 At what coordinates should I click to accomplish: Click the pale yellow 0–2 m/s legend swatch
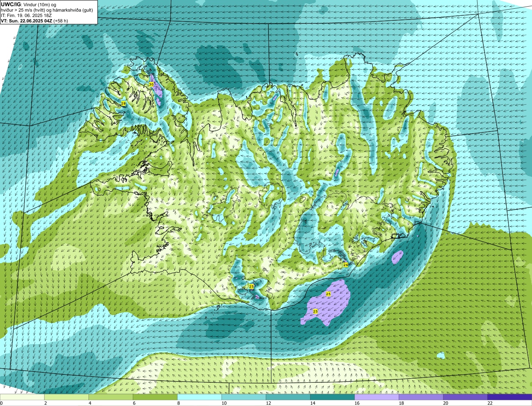(x=22, y=397)
